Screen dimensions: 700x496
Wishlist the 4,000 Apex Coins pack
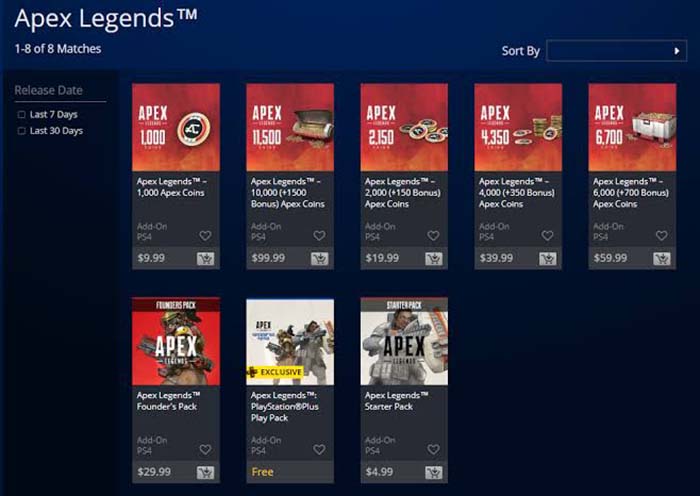pos(547,235)
